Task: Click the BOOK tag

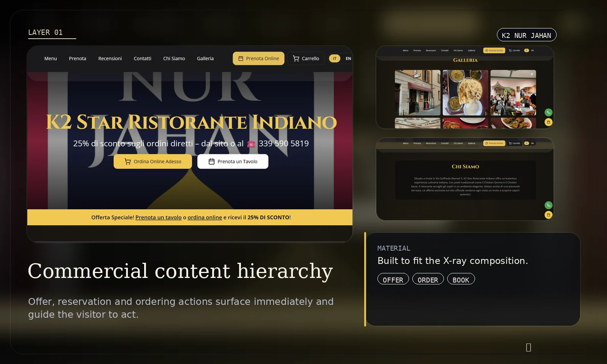Action: [461, 279]
